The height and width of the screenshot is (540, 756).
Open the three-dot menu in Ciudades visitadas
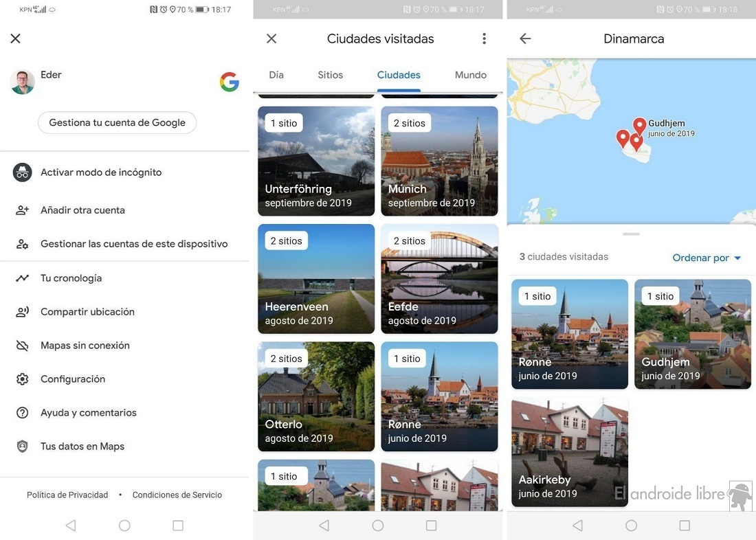[x=484, y=38]
